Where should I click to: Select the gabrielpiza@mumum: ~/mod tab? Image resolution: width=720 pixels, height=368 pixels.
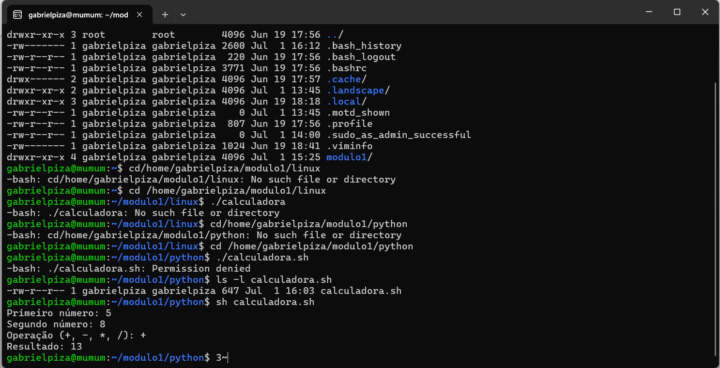80,14
